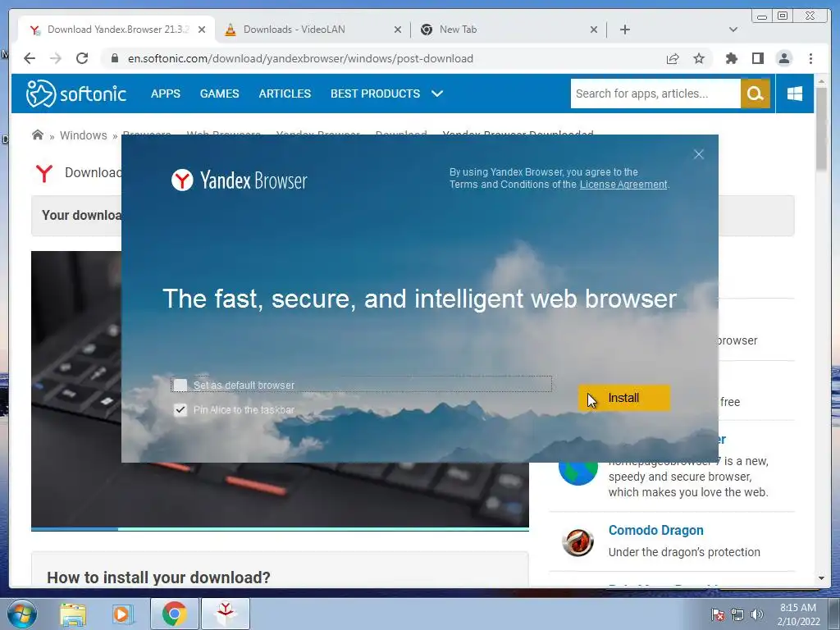Click the Windows platform icon on Softonic

coord(795,94)
